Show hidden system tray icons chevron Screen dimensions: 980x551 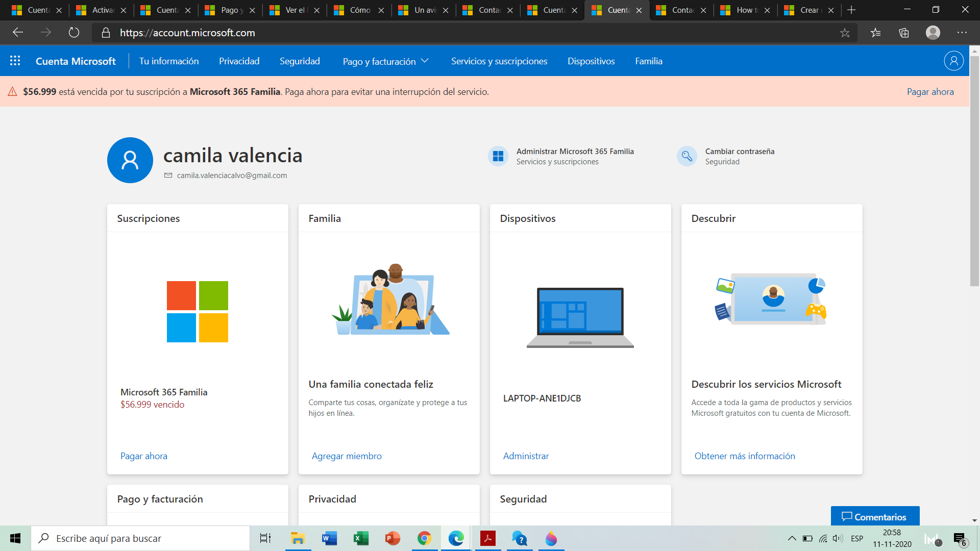792,538
